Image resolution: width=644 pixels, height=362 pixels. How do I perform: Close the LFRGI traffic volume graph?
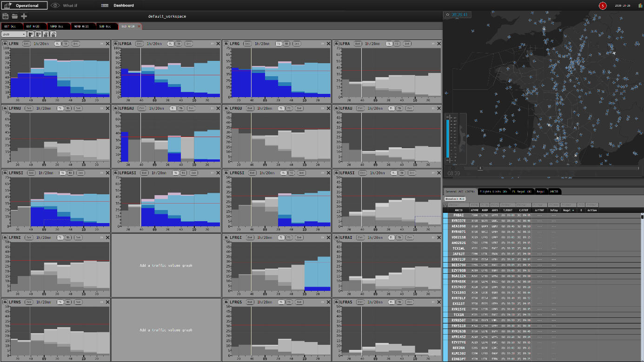coord(328,237)
